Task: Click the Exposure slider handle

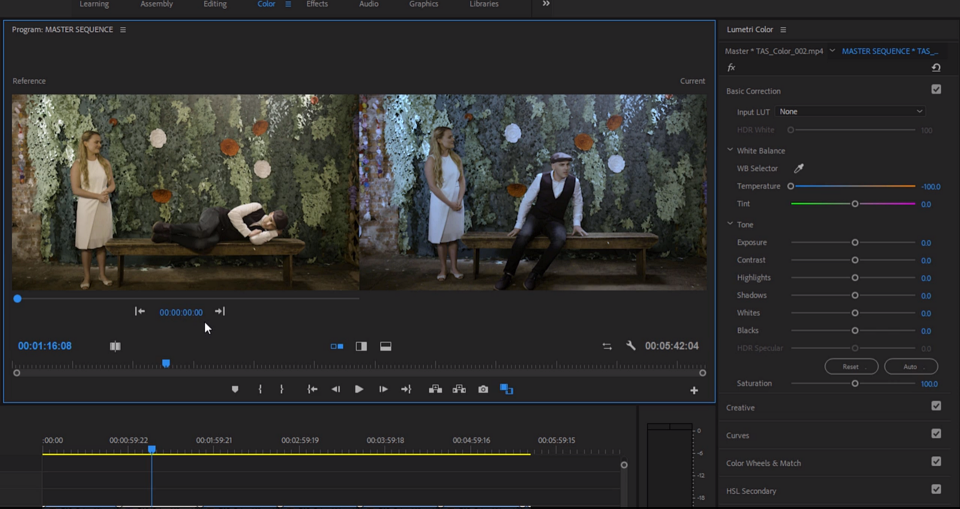Action: point(855,243)
